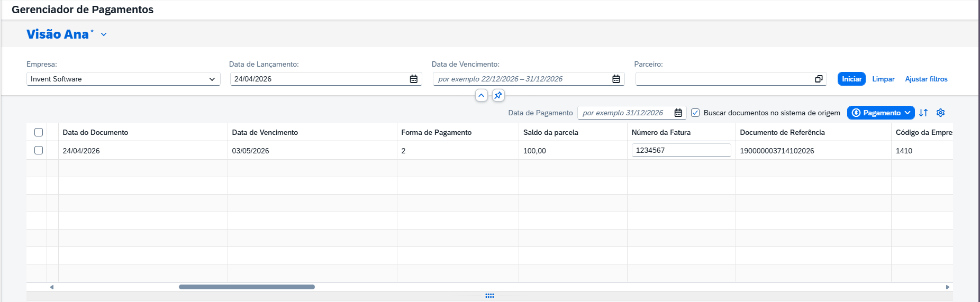Toggle select-all checkbox in table header
The width and height of the screenshot is (980, 302).
point(39,132)
